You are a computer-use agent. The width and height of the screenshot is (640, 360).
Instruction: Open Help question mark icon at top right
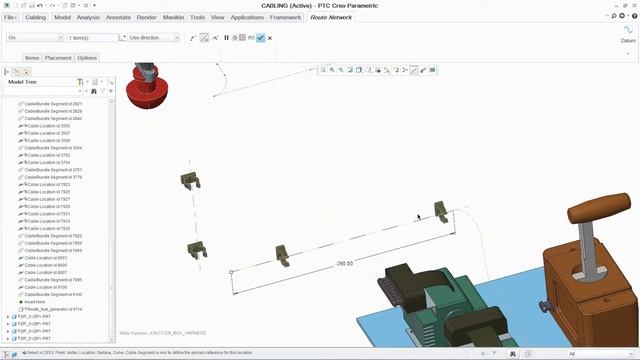[635, 16]
